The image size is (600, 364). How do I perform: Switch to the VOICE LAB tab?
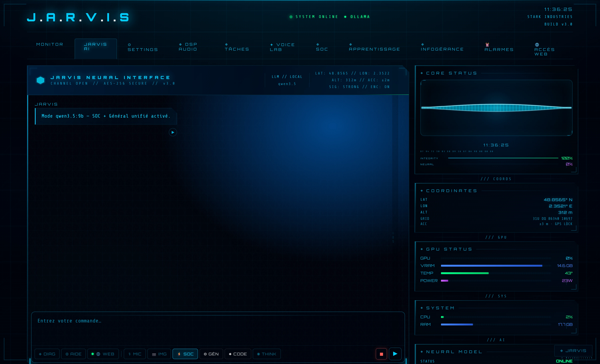click(282, 47)
